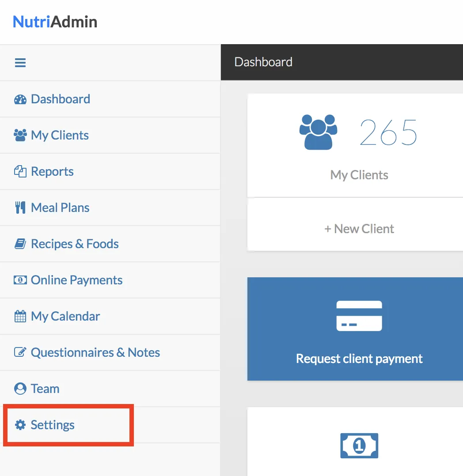Click the My Calendar calendar icon

[20, 317]
